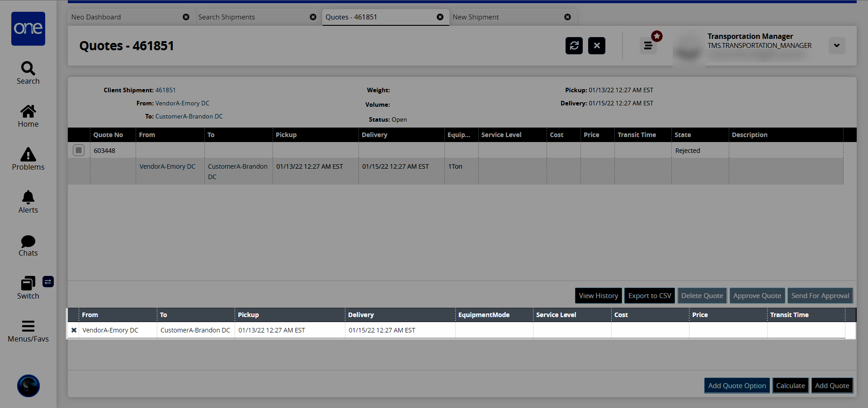Close the Quotes page with the X button
This screenshot has width=868, height=408.
(597, 46)
